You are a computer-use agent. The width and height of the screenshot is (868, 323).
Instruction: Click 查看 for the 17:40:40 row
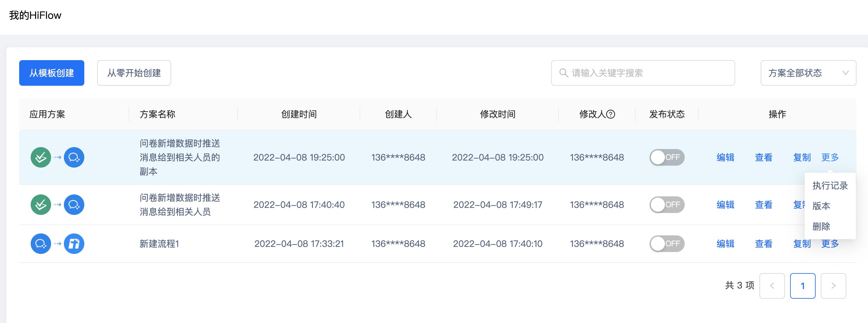coord(764,205)
